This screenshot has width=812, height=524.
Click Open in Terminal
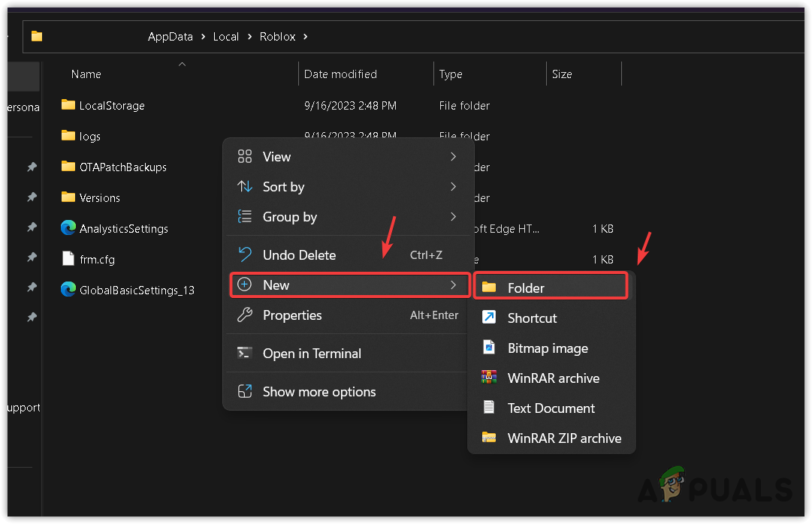point(312,354)
